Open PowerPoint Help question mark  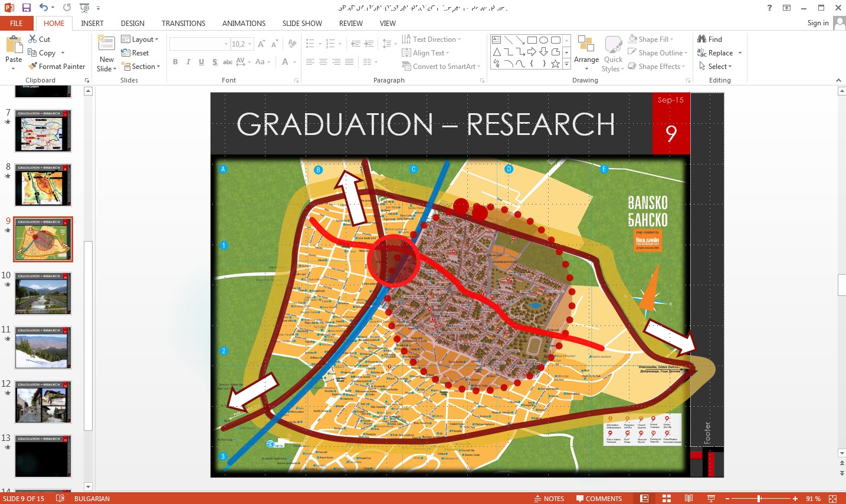[769, 8]
